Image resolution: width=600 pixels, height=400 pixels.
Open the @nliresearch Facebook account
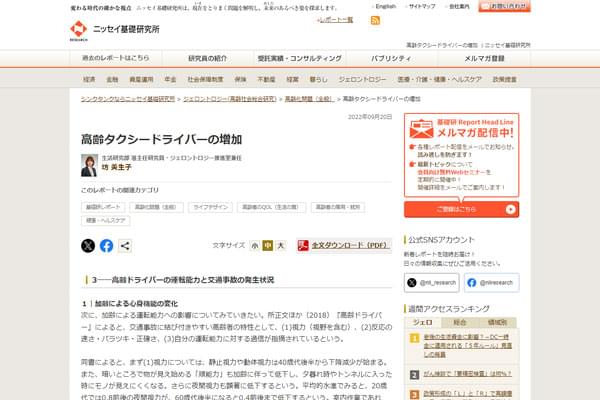tap(492, 282)
